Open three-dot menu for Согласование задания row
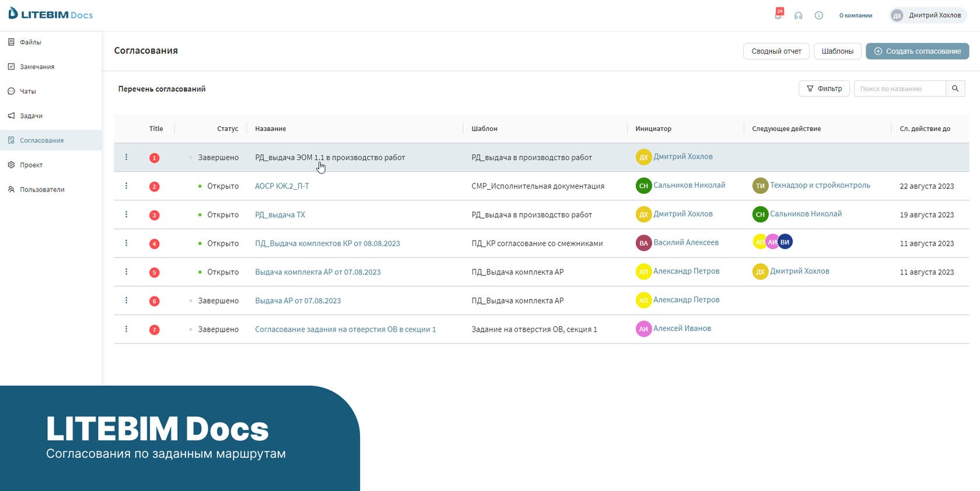 [x=126, y=329]
